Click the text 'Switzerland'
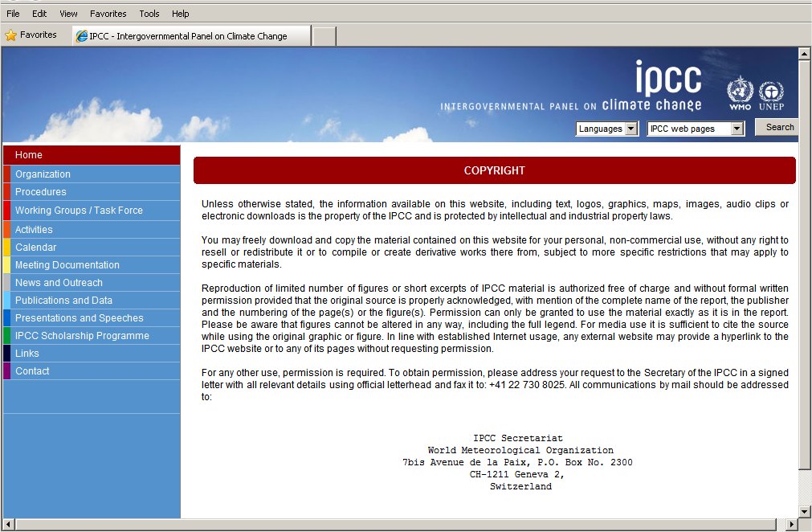This screenshot has height=532, width=812. (x=520, y=486)
